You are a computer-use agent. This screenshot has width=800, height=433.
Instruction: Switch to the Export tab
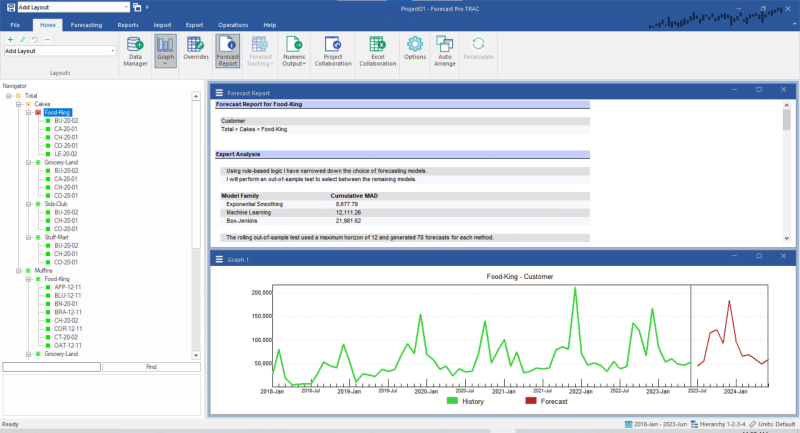coord(194,25)
